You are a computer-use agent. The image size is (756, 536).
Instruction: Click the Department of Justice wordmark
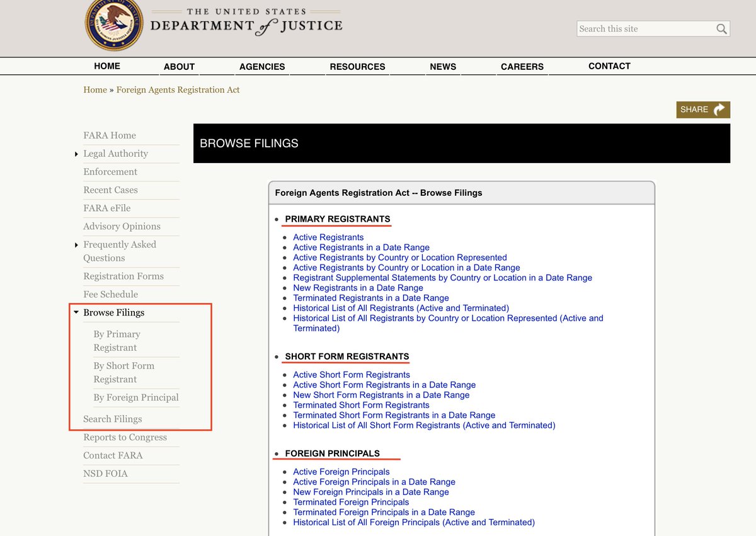(x=246, y=22)
